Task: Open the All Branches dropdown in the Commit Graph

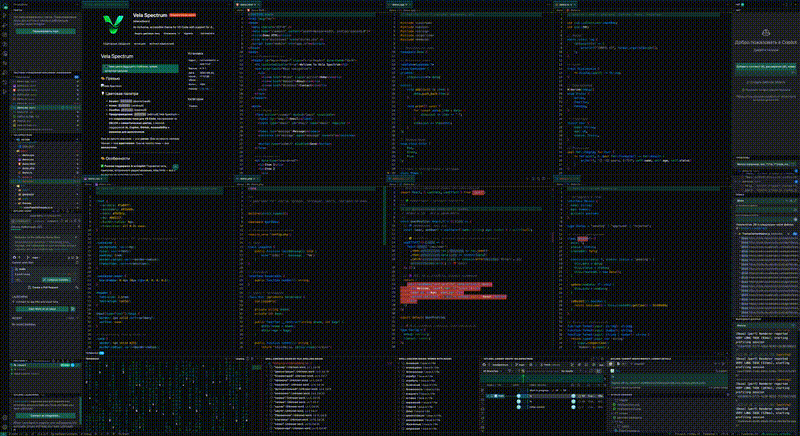Action: [x=493, y=371]
